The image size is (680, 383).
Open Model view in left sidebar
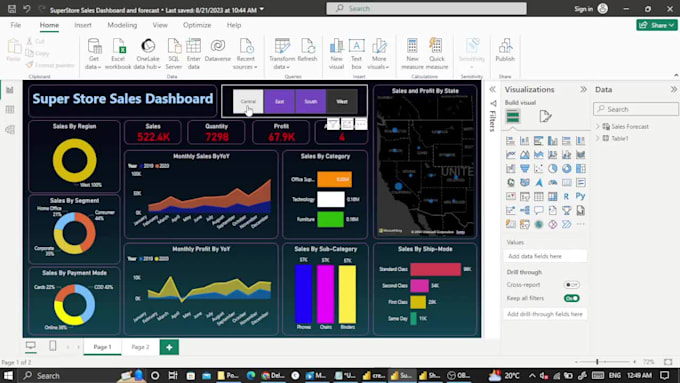(x=10, y=129)
